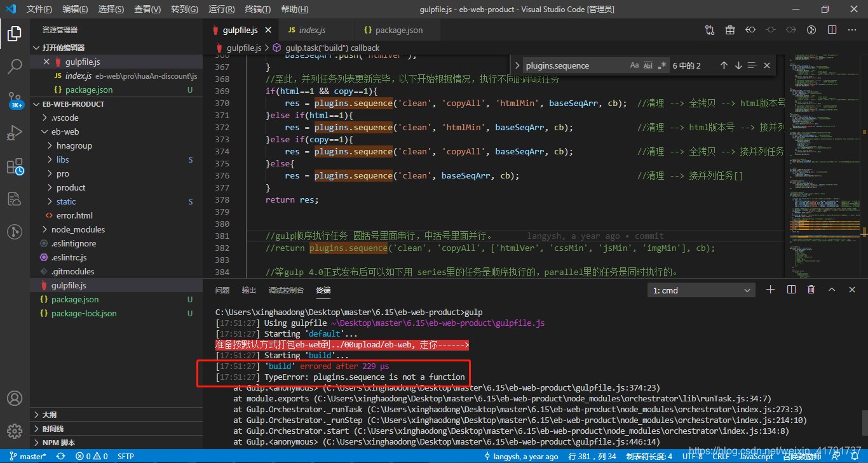Screen dimensions: 868x463
Task: Open the File (文件) menu
Action: 39,10
